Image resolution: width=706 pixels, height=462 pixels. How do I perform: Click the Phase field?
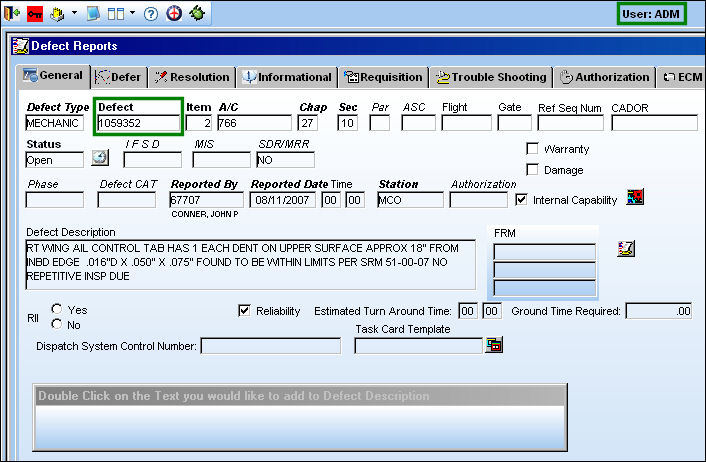(54, 200)
